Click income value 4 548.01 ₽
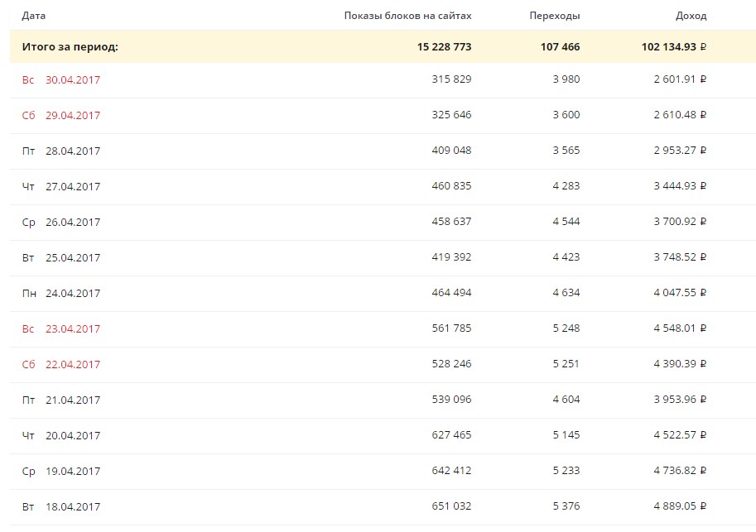Image resolution: width=756 pixels, height=532 pixels. coord(680,328)
